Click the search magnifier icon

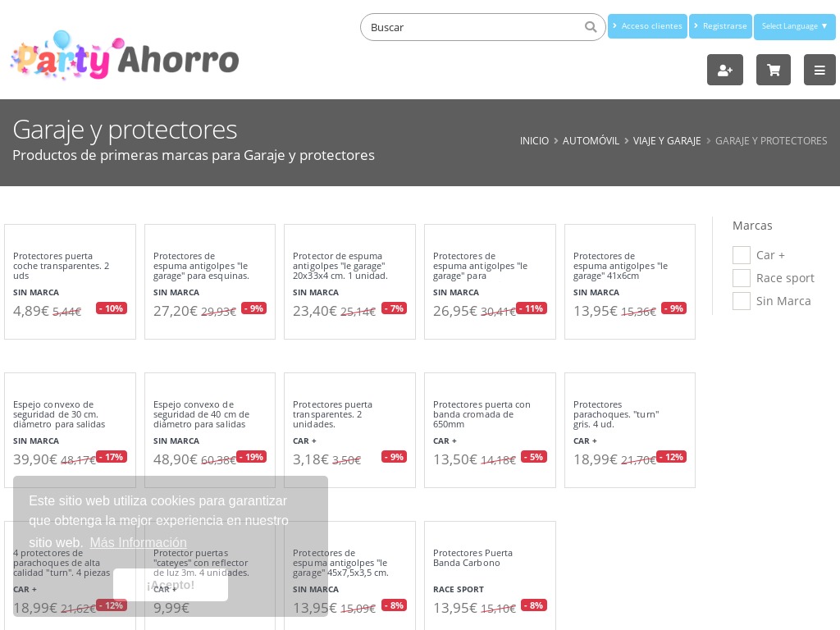591,27
